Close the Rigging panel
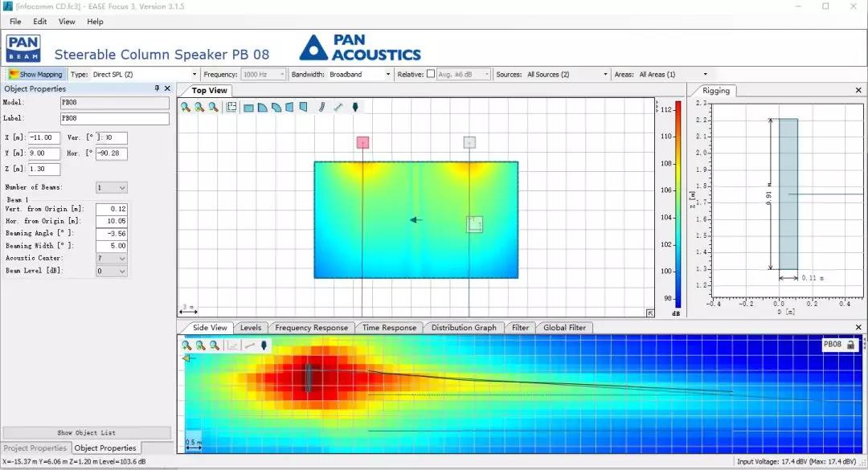The height and width of the screenshot is (470, 868). click(858, 90)
